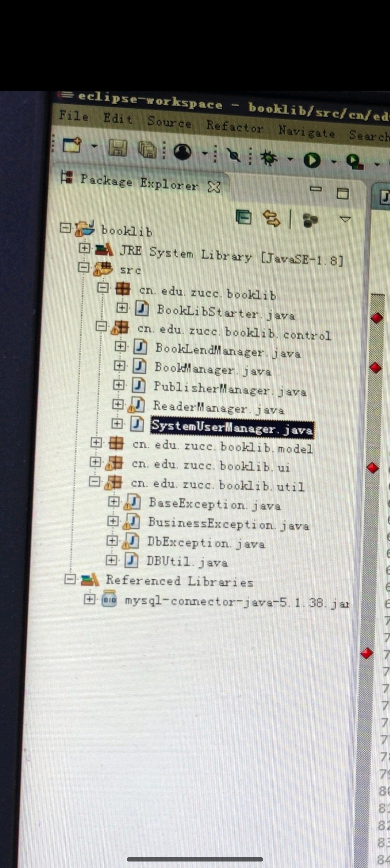390x868 pixels.
Task: Select PublisherManager.java file
Action: coord(230,389)
